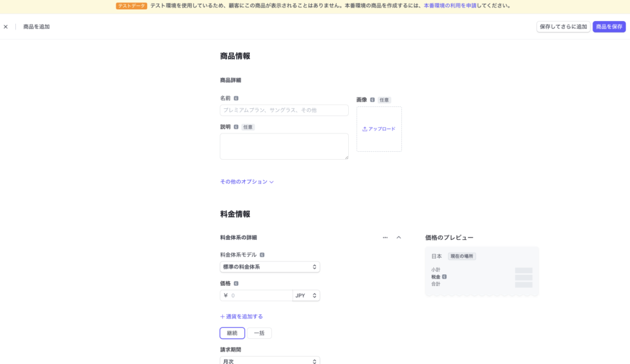Open the JPY currency selector

(306, 296)
